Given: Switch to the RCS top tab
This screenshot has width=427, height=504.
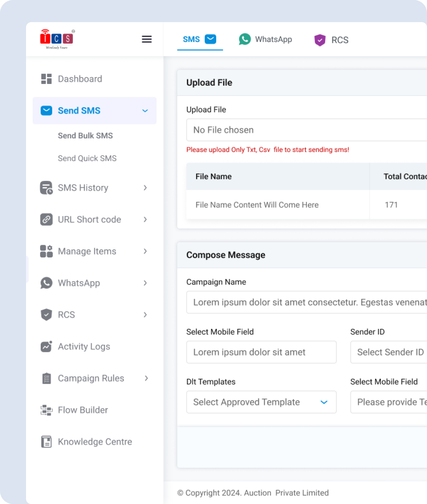Looking at the screenshot, I should [x=331, y=40].
